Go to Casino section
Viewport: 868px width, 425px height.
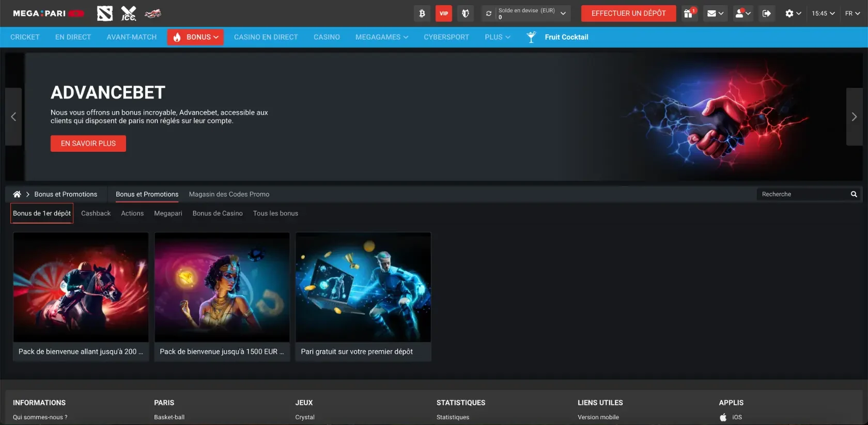pyautogui.click(x=327, y=37)
